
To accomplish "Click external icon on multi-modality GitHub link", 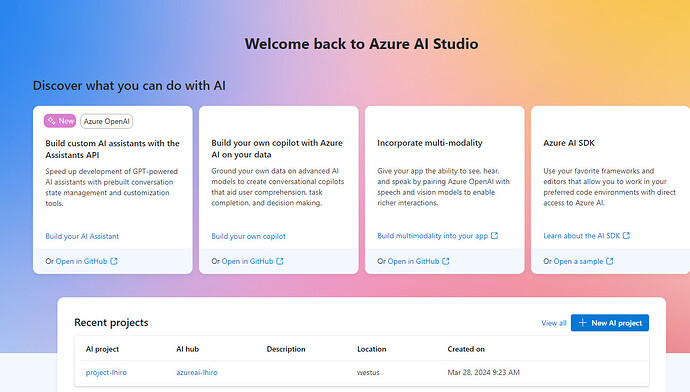I will coord(446,261).
